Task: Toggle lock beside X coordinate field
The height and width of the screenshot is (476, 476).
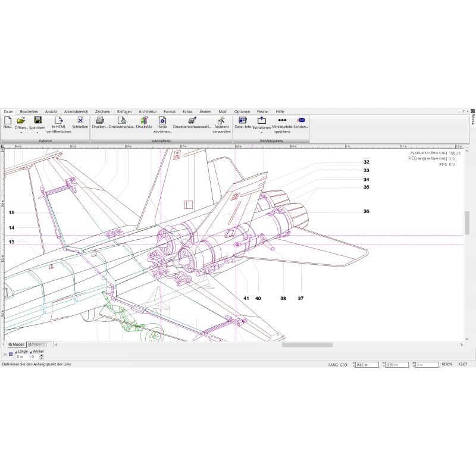Action: (x=353, y=364)
